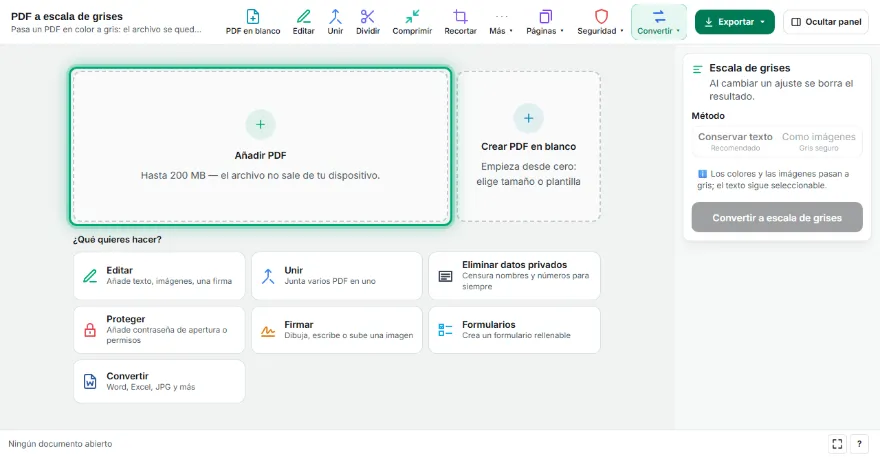Click the 'PDF a escala de grises' title
Image resolution: width=880 pixels, height=457 pixels.
[x=67, y=16]
